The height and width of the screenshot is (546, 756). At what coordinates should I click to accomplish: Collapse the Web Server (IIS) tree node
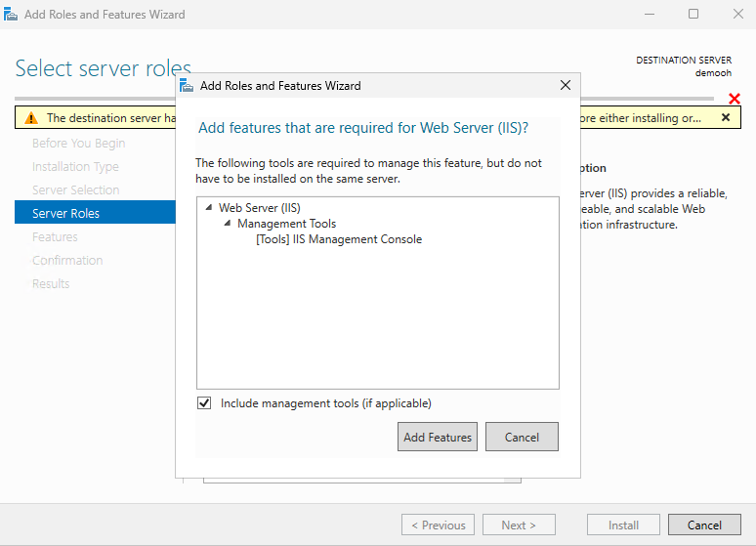click(209, 207)
